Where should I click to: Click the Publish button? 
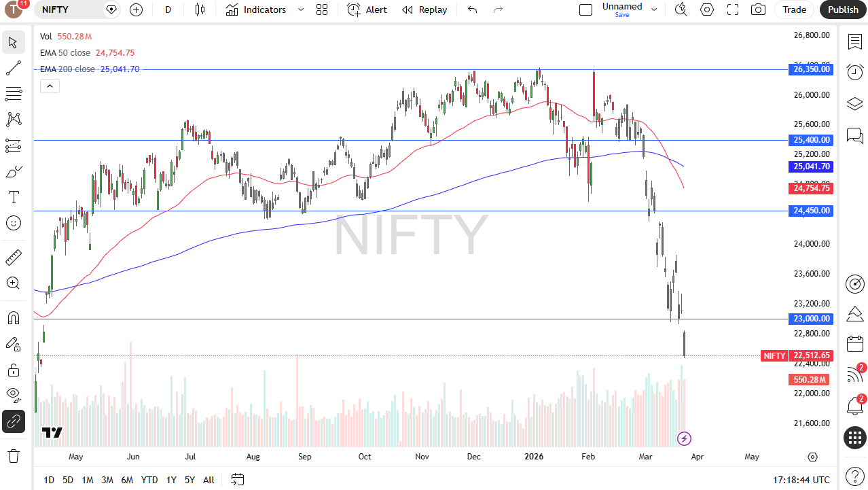[843, 10]
